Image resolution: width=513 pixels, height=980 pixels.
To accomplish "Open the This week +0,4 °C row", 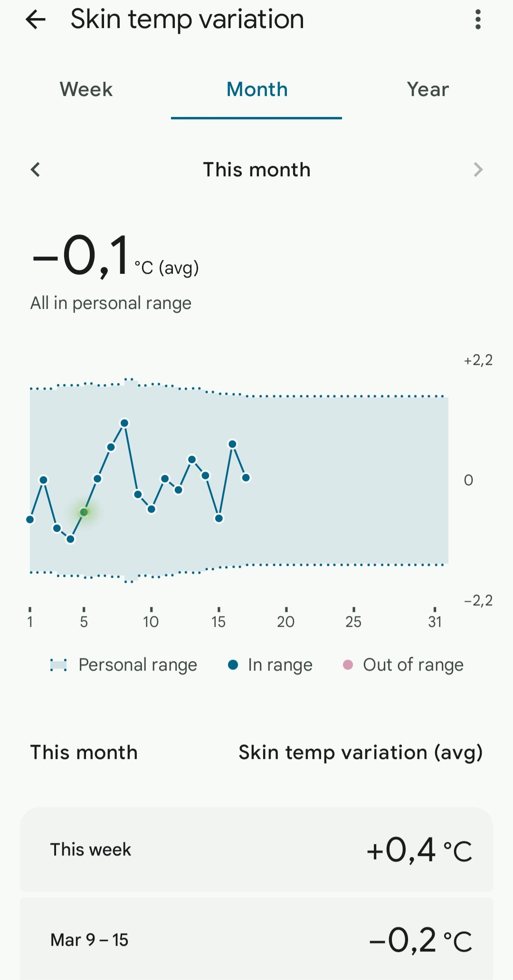I will tap(256, 849).
